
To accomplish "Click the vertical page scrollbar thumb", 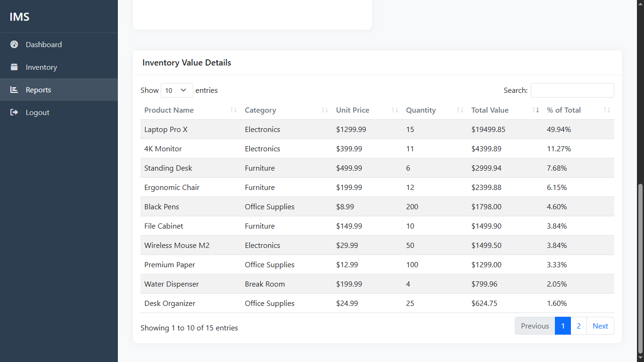I will (640, 269).
